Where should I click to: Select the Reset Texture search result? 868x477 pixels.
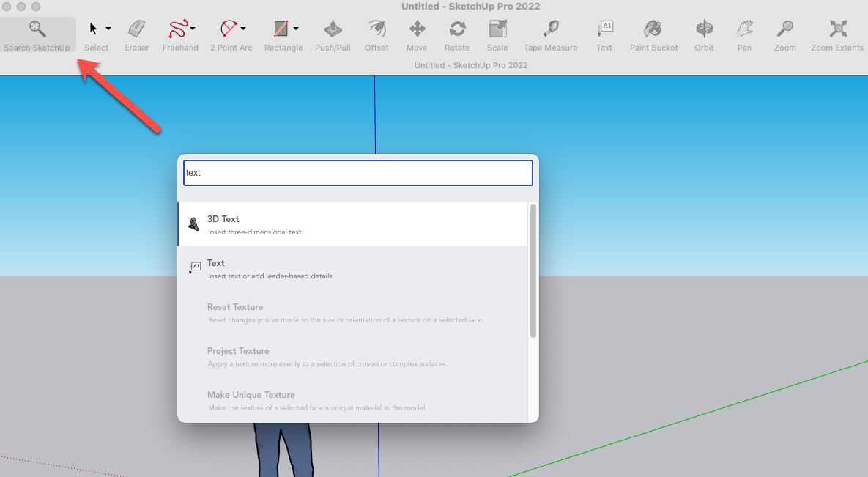click(x=352, y=312)
